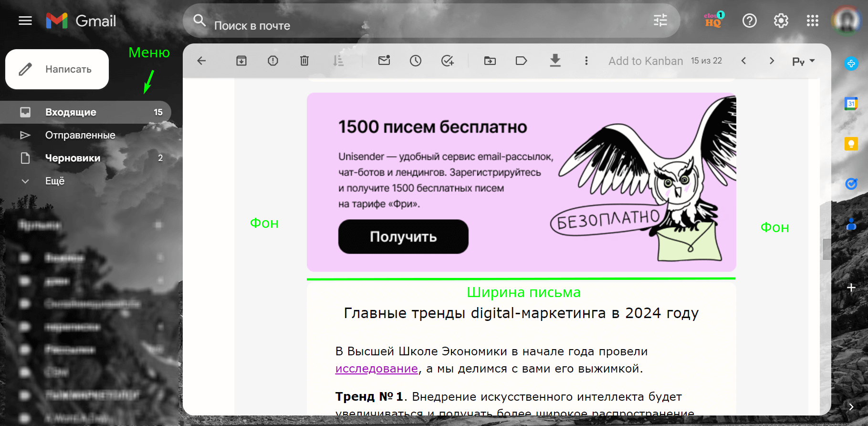The width and height of the screenshot is (868, 426).
Task: Go to the newer email arrow
Action: coord(743,61)
